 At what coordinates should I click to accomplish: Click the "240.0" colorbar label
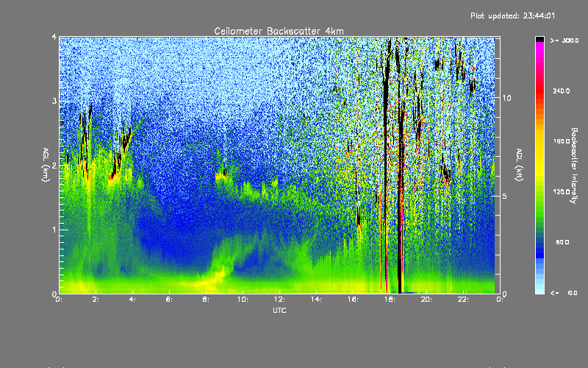[x=562, y=91]
